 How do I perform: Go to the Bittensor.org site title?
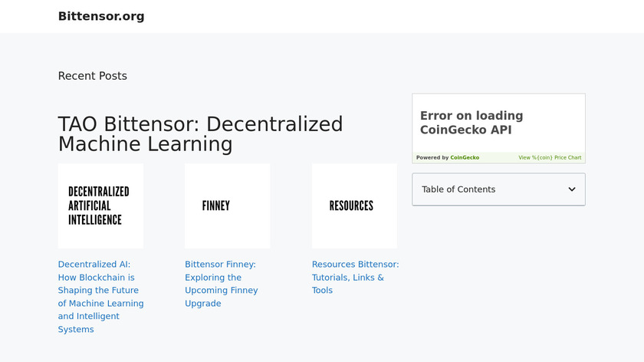(x=101, y=16)
